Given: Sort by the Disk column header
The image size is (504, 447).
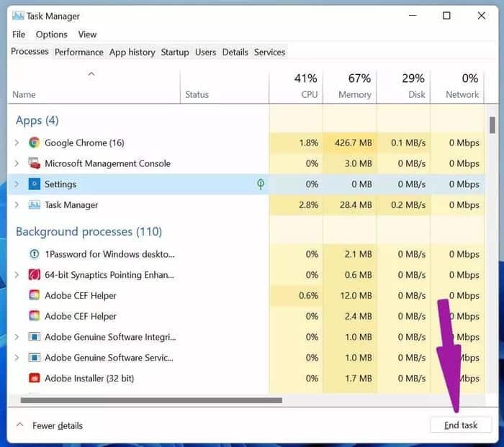Looking at the screenshot, I should 403,87.
